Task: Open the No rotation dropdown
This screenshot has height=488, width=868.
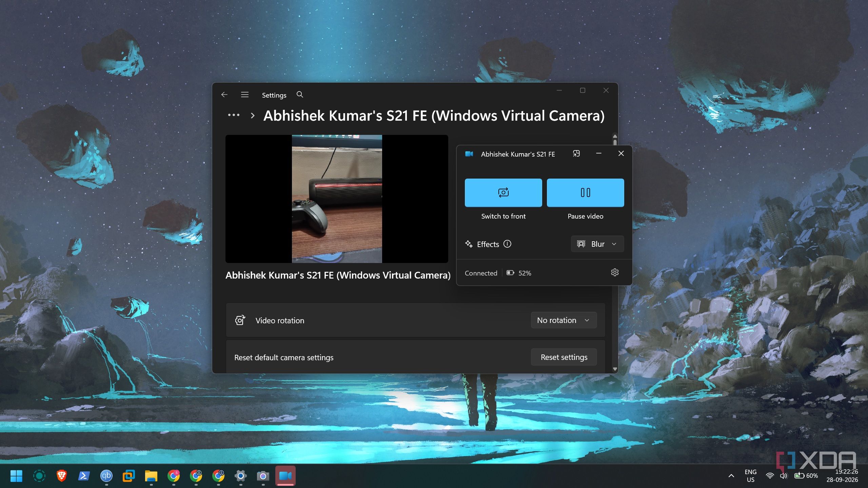Action: click(564, 320)
